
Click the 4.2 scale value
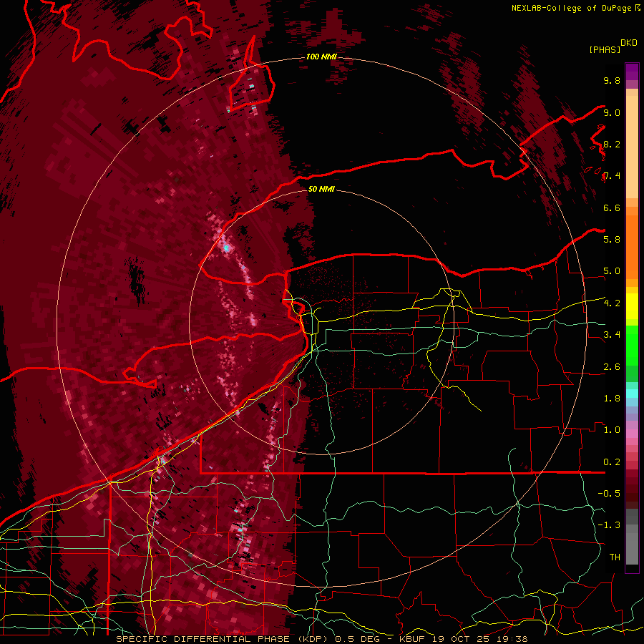click(612, 303)
